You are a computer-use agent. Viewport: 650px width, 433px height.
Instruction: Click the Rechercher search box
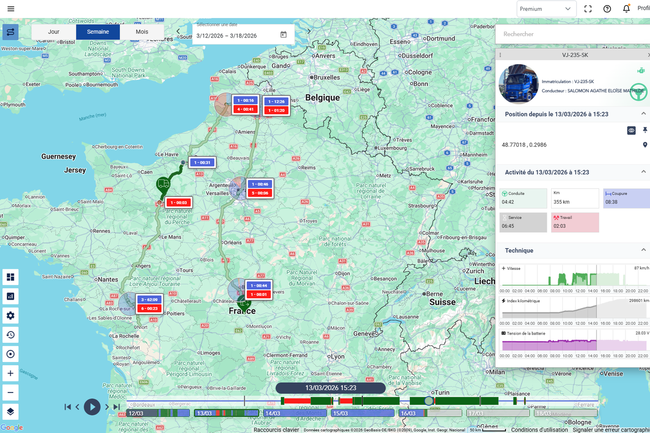pos(574,34)
